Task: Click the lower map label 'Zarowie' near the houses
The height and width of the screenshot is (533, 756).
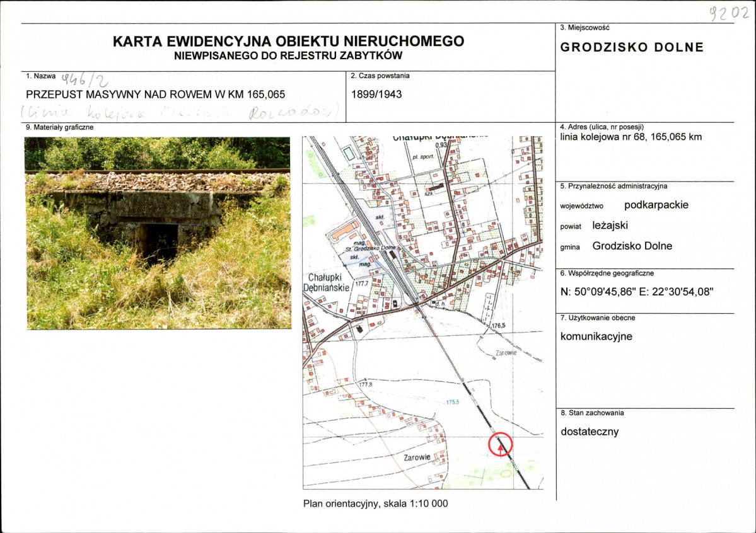Action: [x=417, y=457]
